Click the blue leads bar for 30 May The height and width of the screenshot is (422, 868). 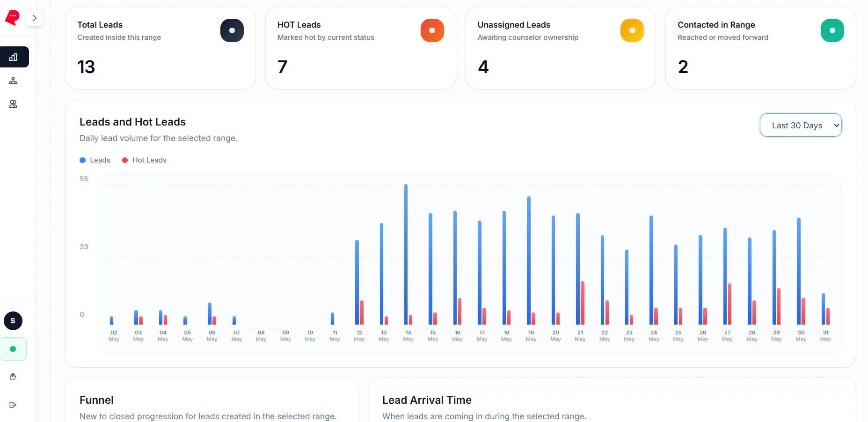799,271
